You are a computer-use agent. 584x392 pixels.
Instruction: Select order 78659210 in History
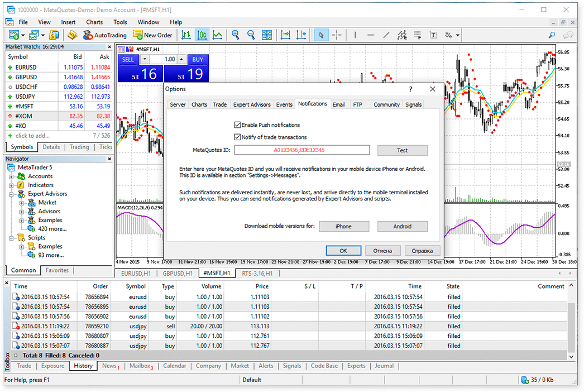tap(289, 327)
